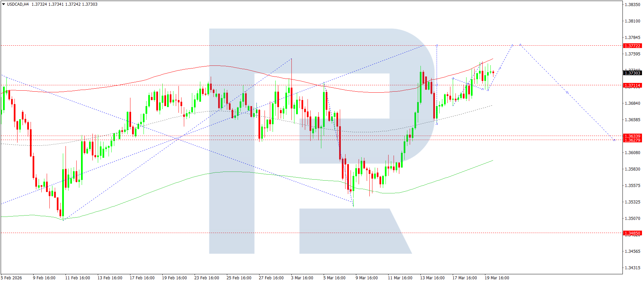
Task: Click the 1.38100 price axis value
Action: tap(632, 21)
